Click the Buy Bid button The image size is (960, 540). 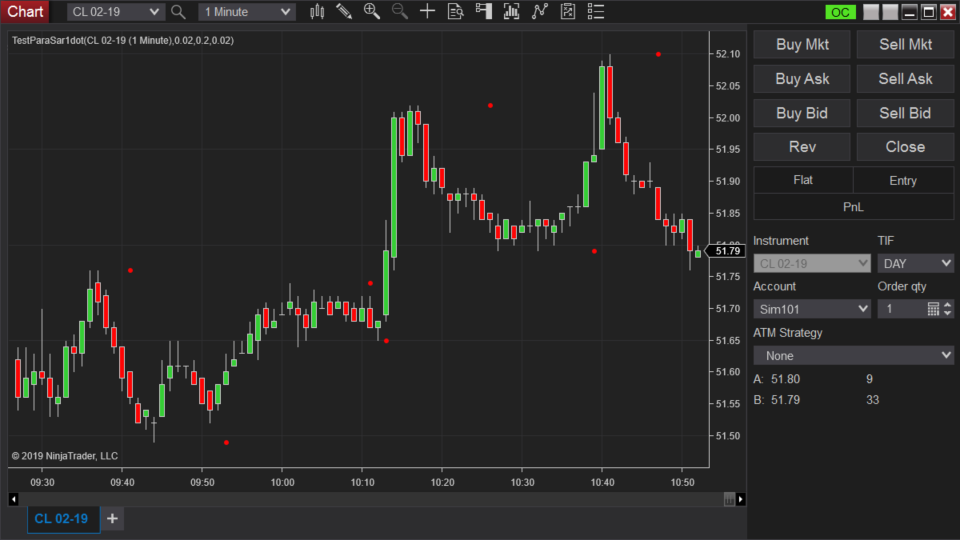[802, 113]
